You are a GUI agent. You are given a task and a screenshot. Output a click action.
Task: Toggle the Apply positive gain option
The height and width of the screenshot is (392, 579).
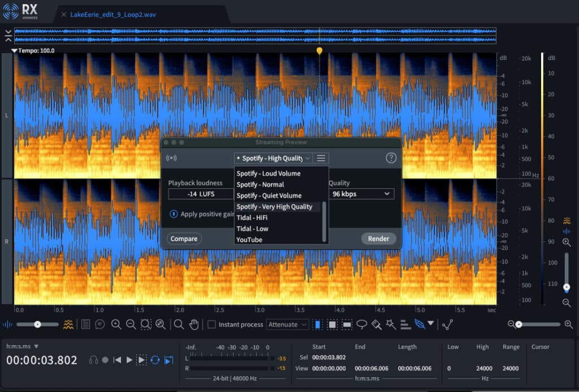(174, 214)
